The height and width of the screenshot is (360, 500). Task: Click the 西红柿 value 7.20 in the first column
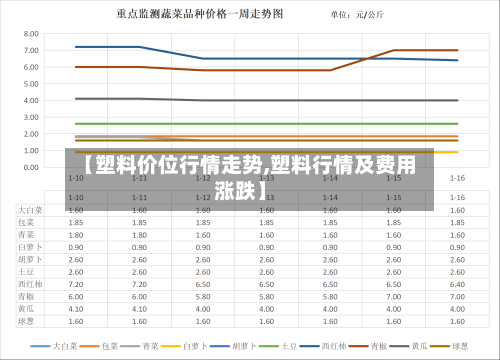(x=76, y=285)
